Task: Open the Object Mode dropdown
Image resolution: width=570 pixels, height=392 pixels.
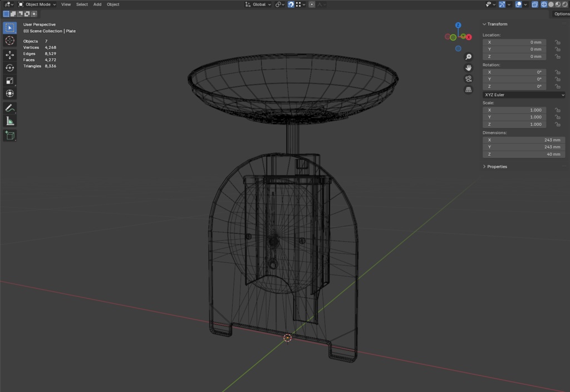Action: click(x=37, y=4)
